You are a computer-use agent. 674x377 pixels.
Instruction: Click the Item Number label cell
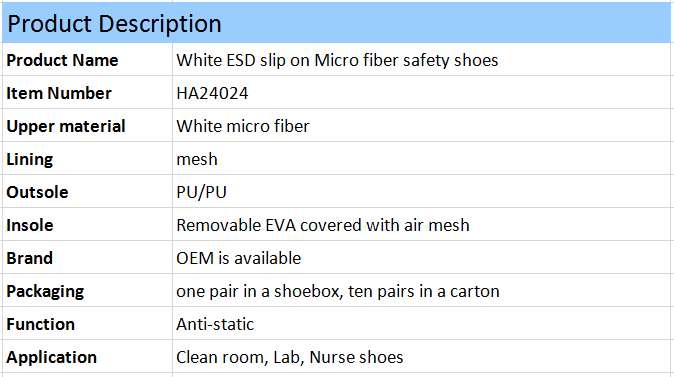coord(87,93)
